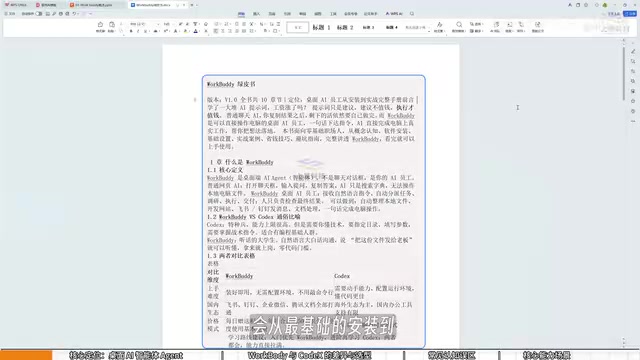Screen dimensions: 640x360
Task: Apply the 标题 4 heading style
Action: [391, 27]
